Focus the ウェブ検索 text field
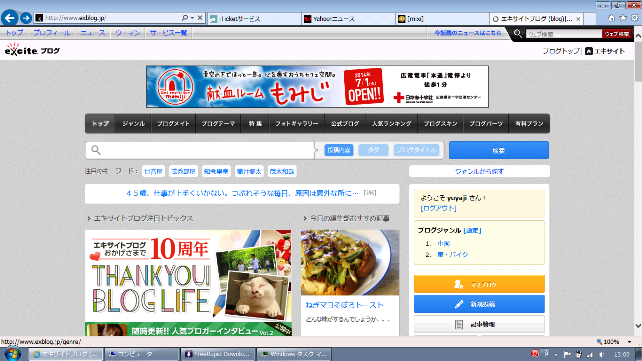Viewport: 642px width, 361px height. click(563, 34)
